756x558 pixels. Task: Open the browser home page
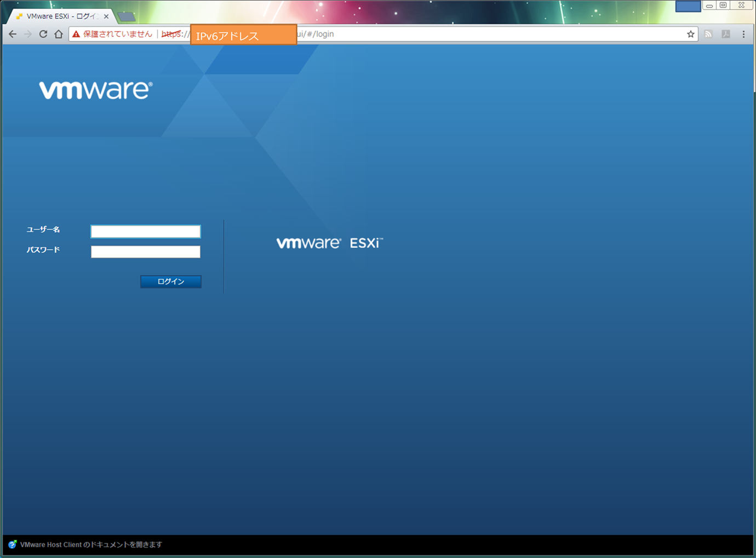[x=59, y=33]
